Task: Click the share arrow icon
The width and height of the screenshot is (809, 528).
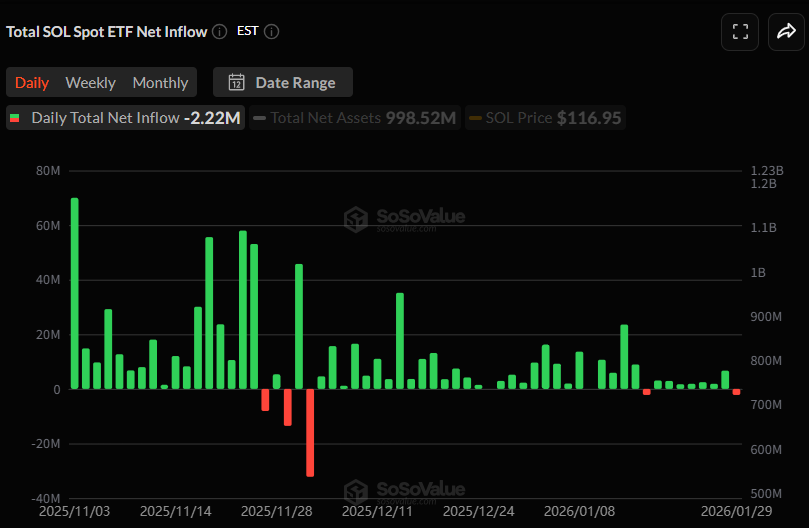Action: pos(785,32)
